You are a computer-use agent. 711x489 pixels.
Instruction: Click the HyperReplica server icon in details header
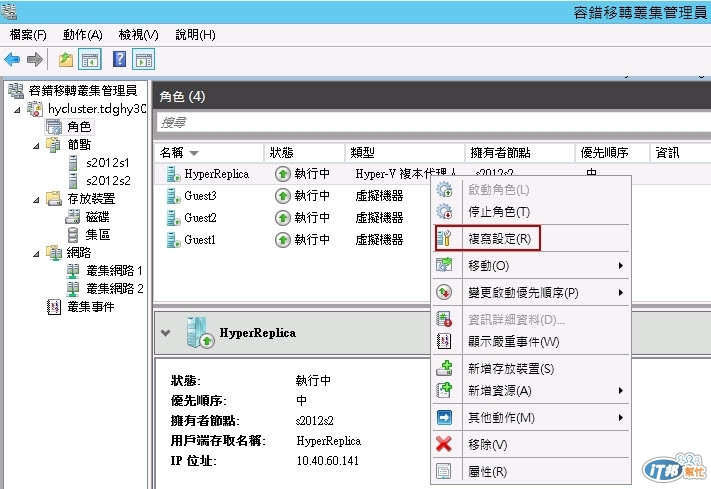[x=200, y=333]
